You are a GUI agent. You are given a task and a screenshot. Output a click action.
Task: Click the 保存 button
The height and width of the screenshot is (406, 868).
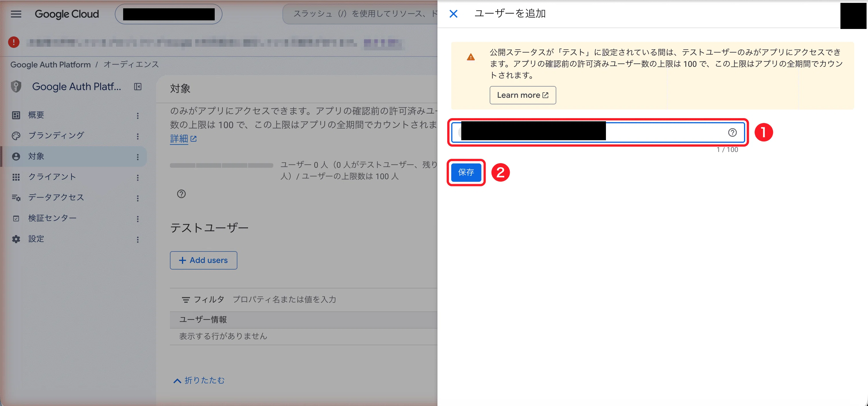point(466,172)
